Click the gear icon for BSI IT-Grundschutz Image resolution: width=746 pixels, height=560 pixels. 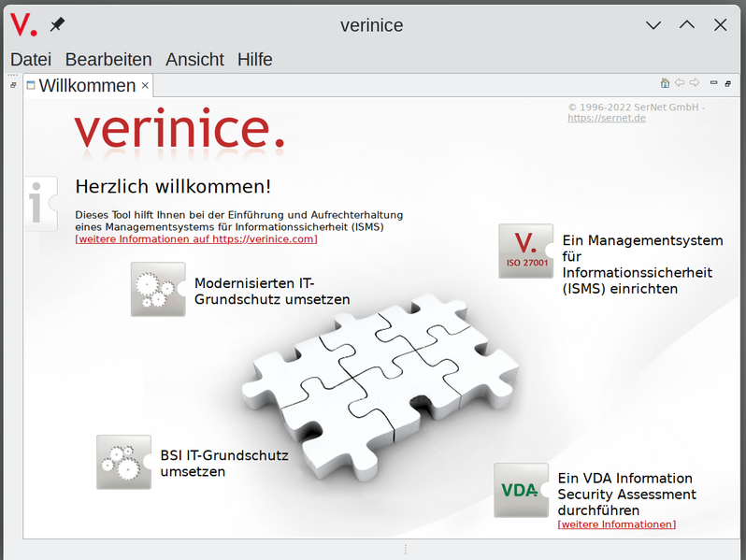(x=123, y=462)
